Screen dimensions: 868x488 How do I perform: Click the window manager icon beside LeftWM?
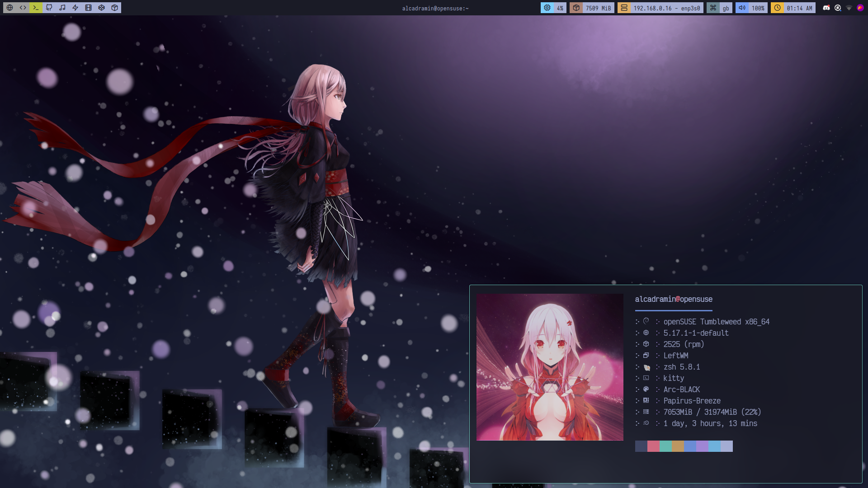(x=646, y=355)
